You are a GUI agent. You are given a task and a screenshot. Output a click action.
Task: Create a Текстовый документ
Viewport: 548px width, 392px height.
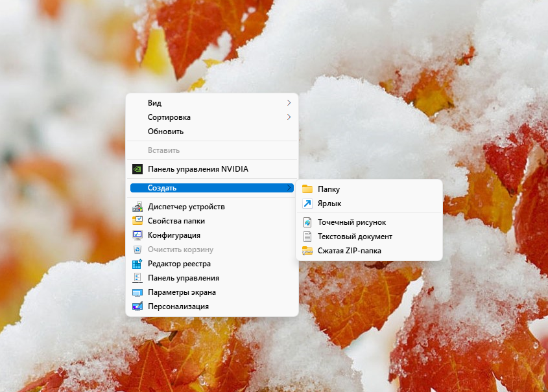tap(369, 236)
